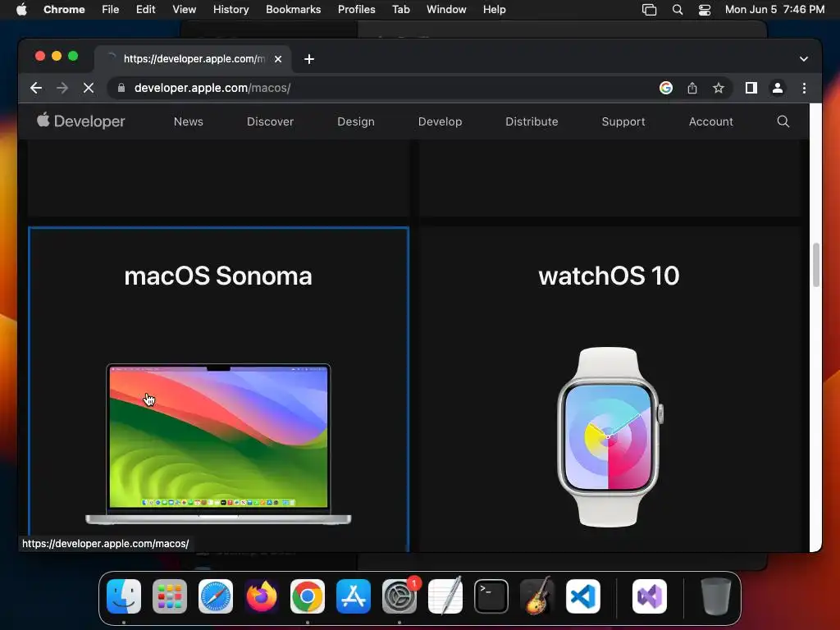The height and width of the screenshot is (630, 840).
Task: Open the Distribute section
Action: pos(532,121)
